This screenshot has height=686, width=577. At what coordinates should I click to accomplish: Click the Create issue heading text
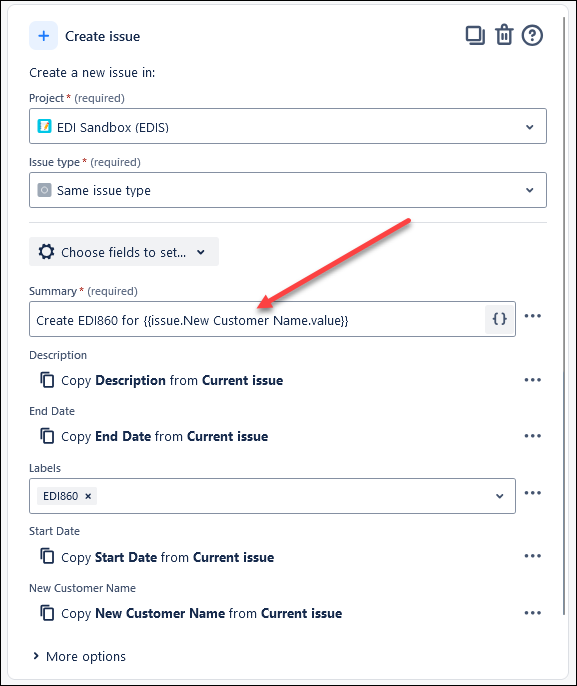[x=102, y=36]
